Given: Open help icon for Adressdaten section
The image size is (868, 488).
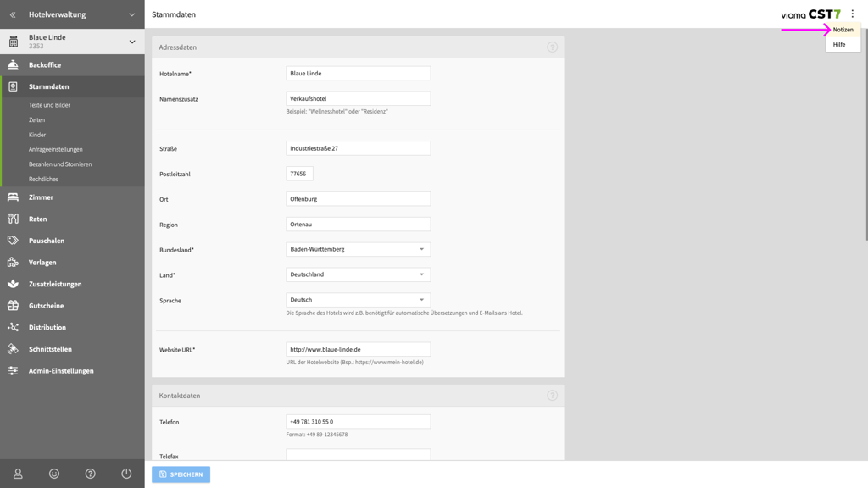Looking at the screenshot, I should [552, 47].
